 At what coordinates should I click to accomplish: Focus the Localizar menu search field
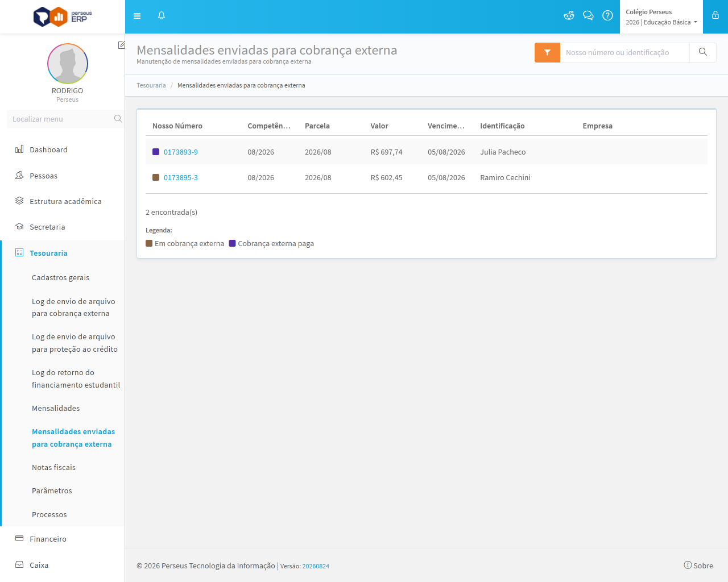click(x=60, y=119)
